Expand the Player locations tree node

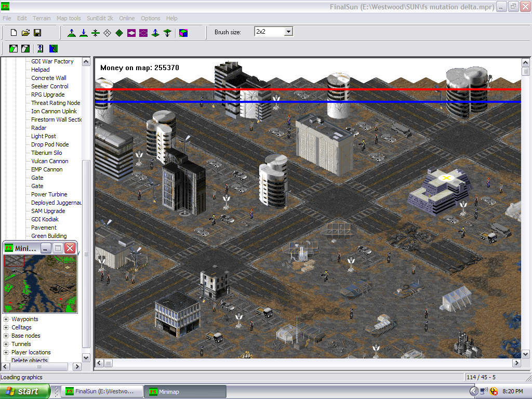[x=6, y=352]
